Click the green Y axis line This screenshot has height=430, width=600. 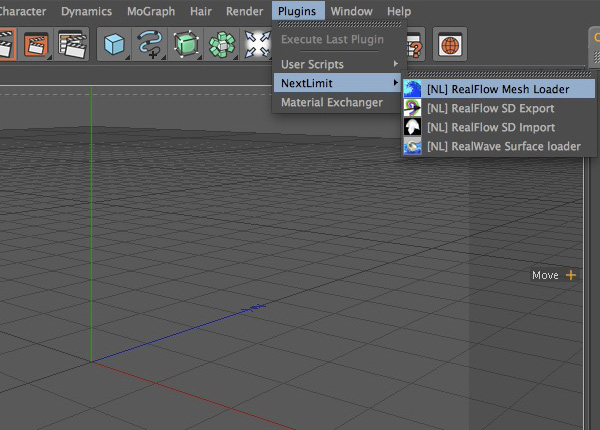[x=91, y=223]
